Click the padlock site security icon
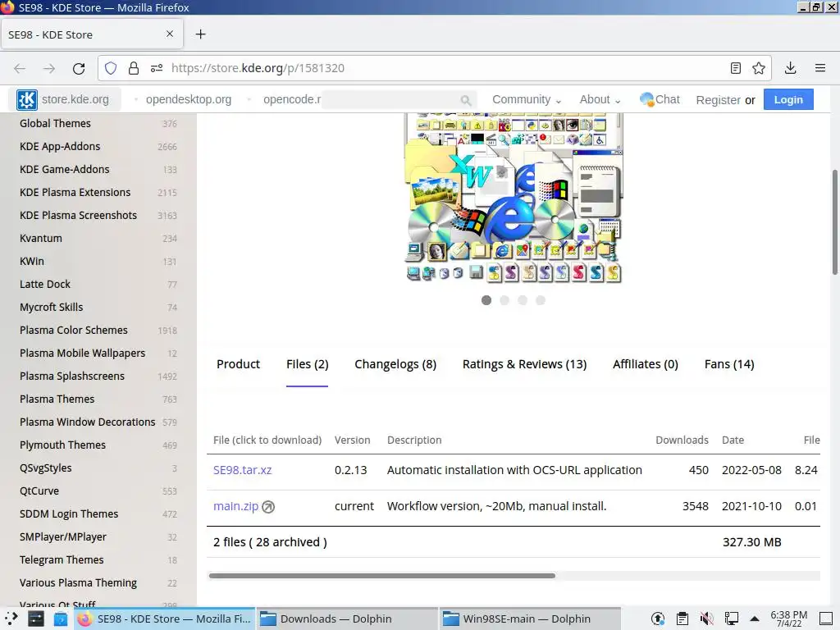 [x=134, y=68]
